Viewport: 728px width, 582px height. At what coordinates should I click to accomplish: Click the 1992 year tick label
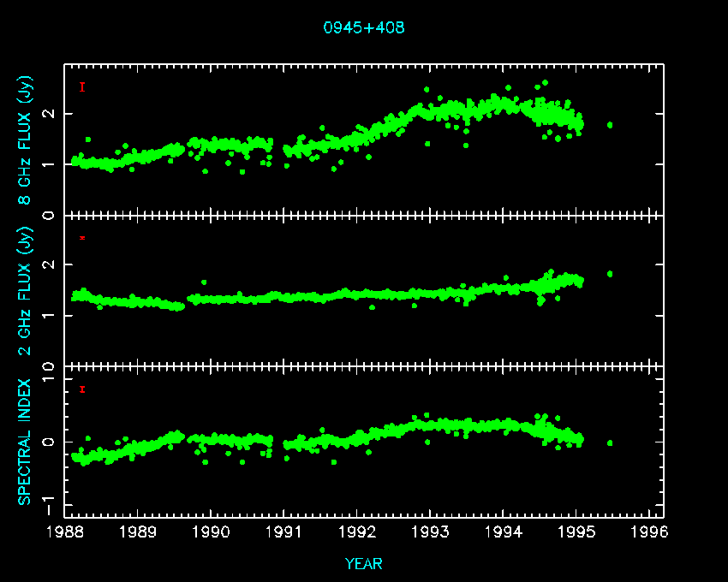357,533
